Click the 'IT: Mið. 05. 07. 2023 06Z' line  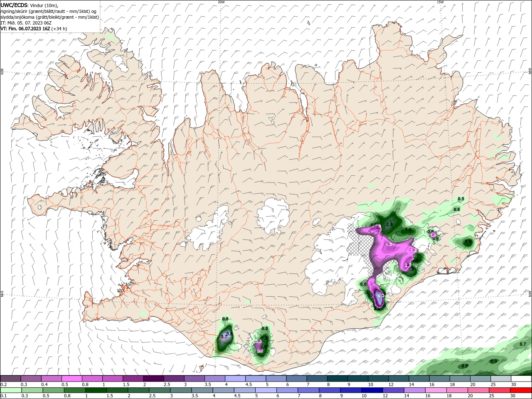click(26, 23)
